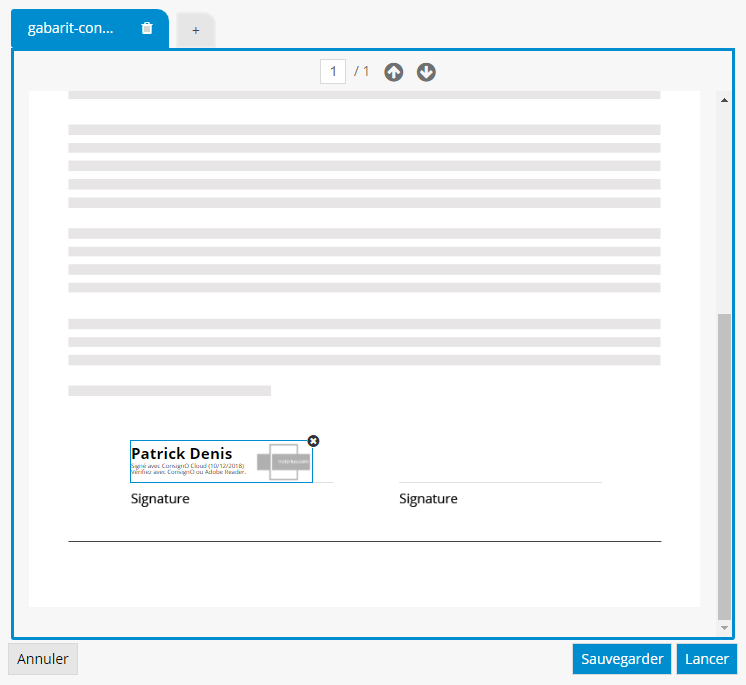
Task: Delete the gabarit-con tab with trash icon
Action: (x=147, y=29)
